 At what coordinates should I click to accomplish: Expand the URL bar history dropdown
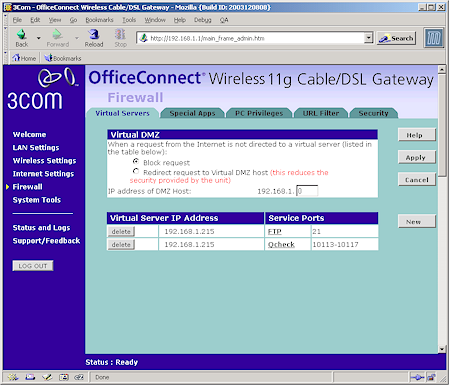(x=368, y=38)
